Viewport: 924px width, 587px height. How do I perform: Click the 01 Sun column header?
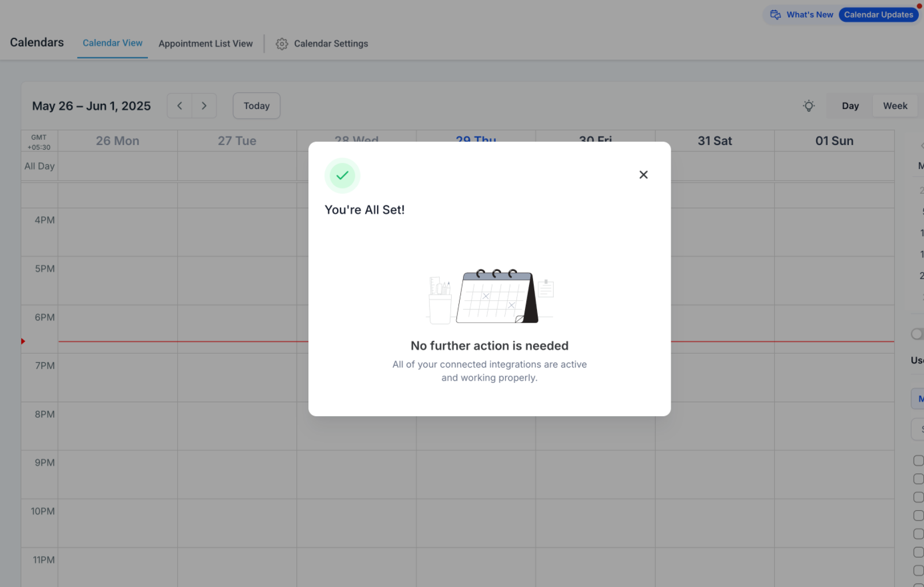[834, 141]
